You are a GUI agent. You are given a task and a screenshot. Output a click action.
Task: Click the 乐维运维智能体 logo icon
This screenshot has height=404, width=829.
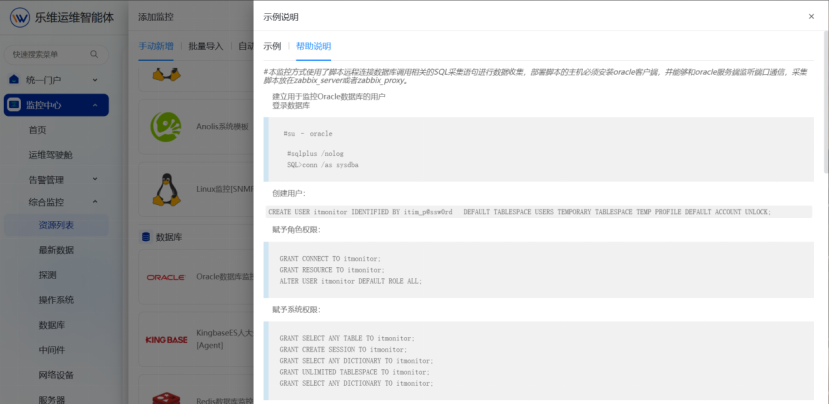(20, 17)
